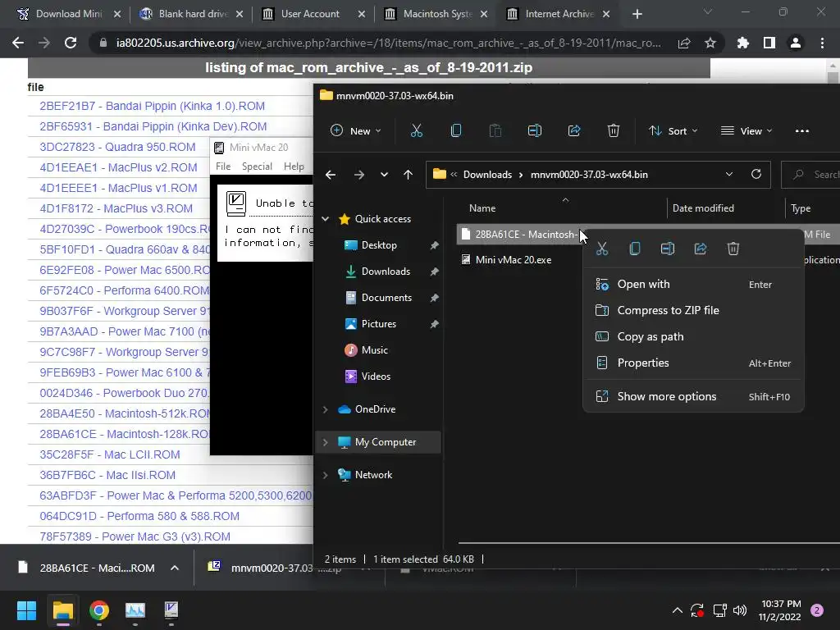Click the Rename icon in Explorer toolbar
Screen dimensions: 840x630
pyautogui.click(x=535, y=130)
